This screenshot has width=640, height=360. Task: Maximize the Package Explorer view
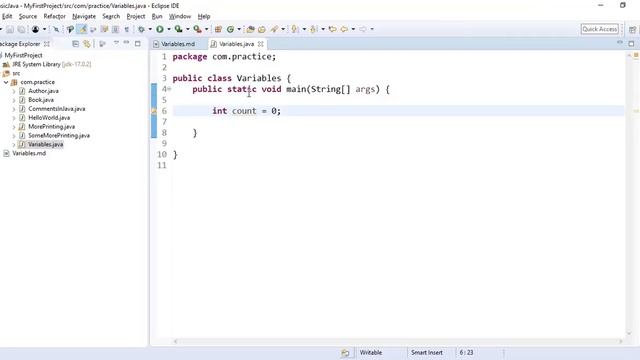tap(138, 43)
